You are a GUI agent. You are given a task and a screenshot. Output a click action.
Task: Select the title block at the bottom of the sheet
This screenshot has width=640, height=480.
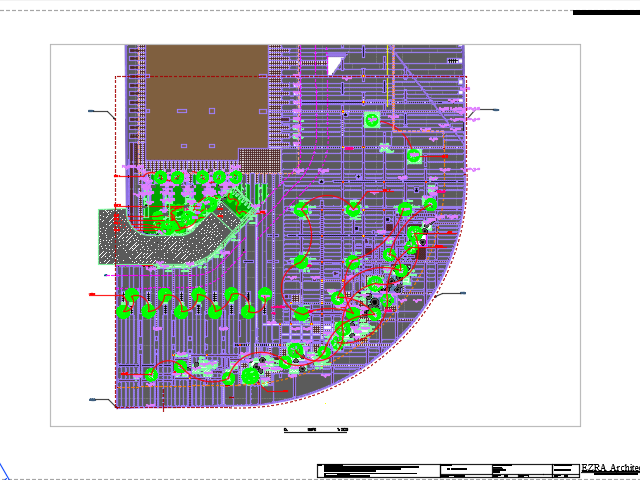(449, 470)
